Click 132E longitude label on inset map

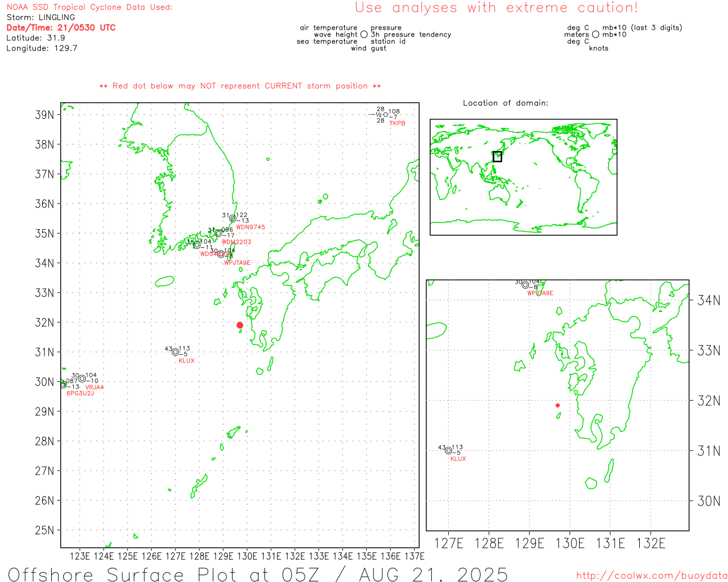[651, 543]
